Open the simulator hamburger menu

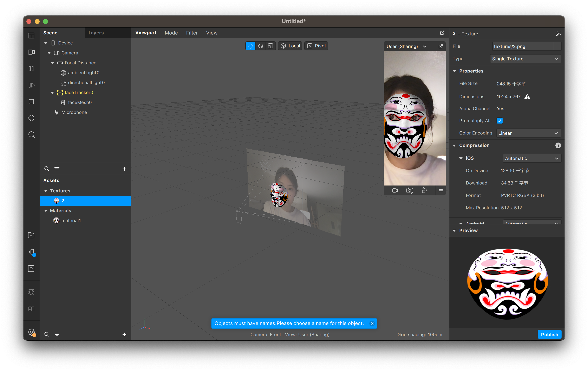click(x=440, y=190)
